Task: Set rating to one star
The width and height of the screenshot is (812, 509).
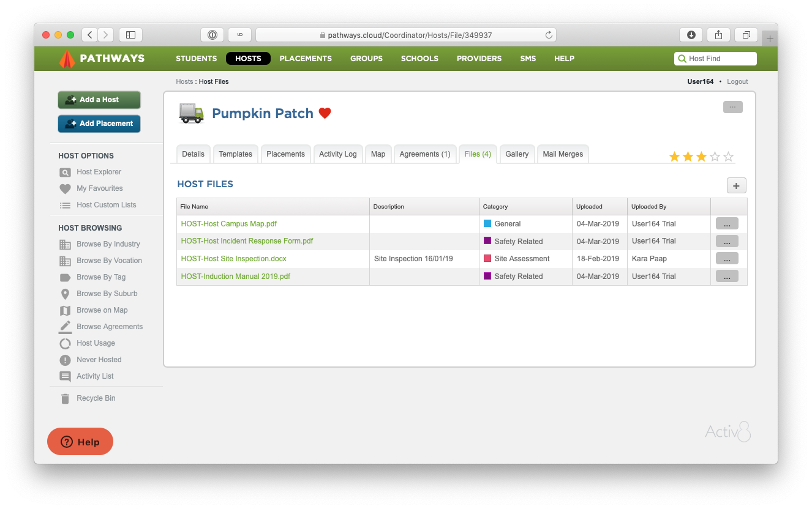Action: (x=674, y=157)
